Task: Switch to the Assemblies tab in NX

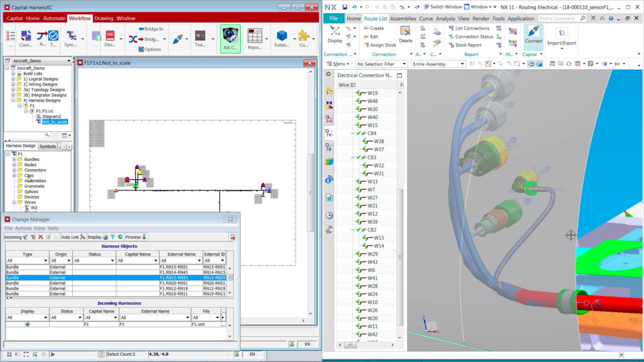Action: (403, 18)
